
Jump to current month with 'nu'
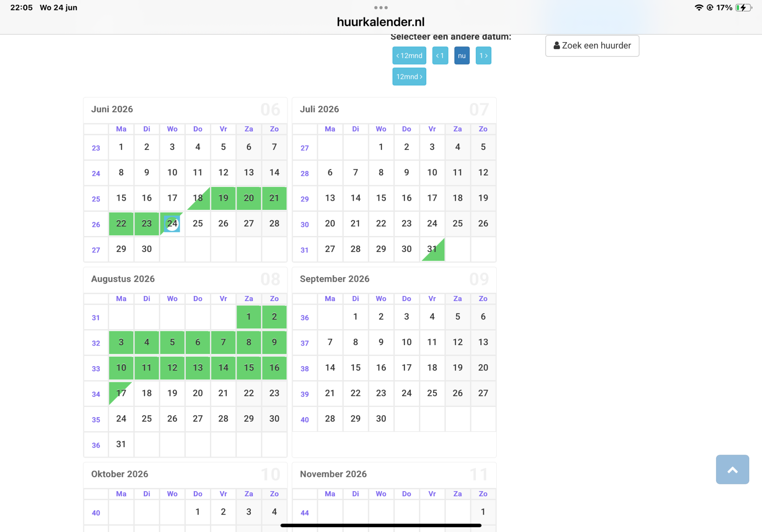click(462, 56)
